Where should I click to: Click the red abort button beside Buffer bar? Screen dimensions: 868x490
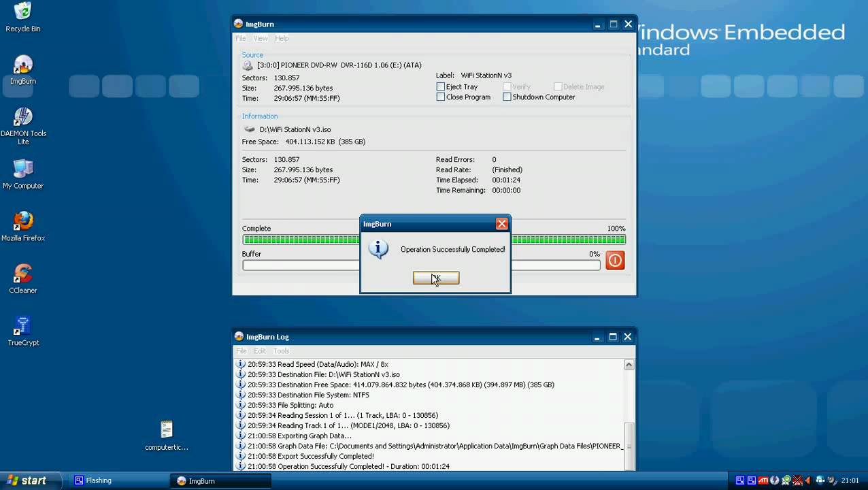[615, 260]
